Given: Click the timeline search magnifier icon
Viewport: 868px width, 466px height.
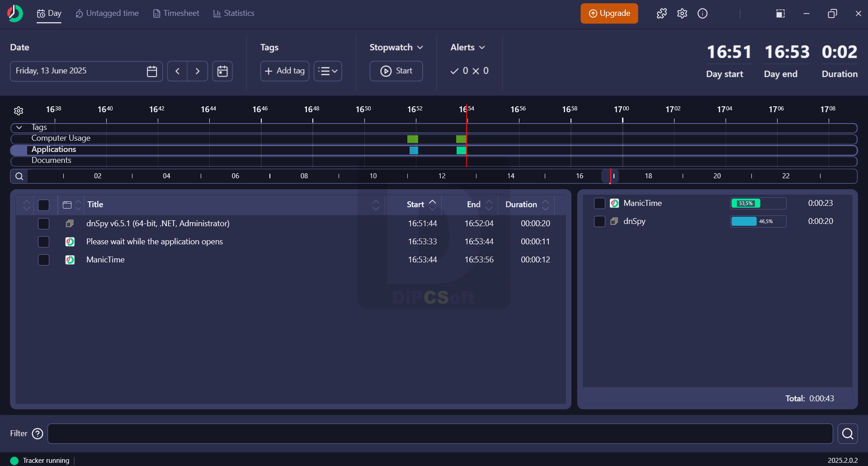Looking at the screenshot, I should pyautogui.click(x=19, y=176).
